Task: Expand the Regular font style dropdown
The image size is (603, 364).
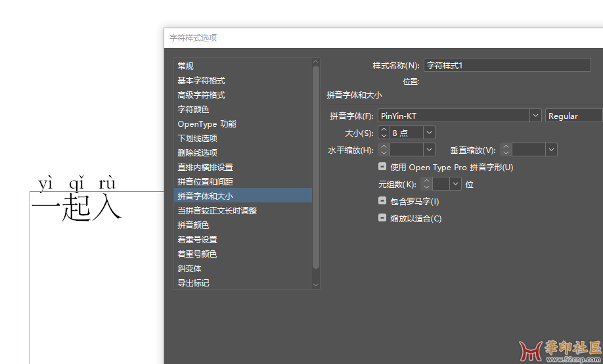Action: tap(573, 116)
